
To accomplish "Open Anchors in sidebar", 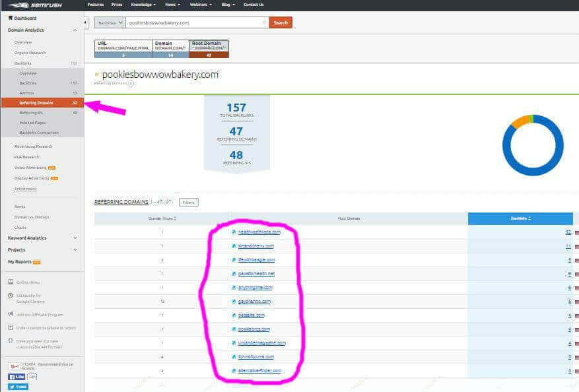I will tap(43, 92).
